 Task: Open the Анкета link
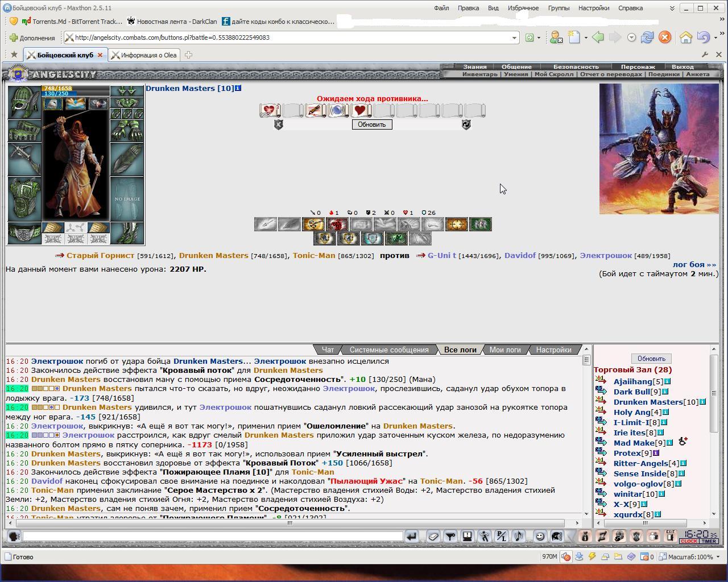(697, 74)
